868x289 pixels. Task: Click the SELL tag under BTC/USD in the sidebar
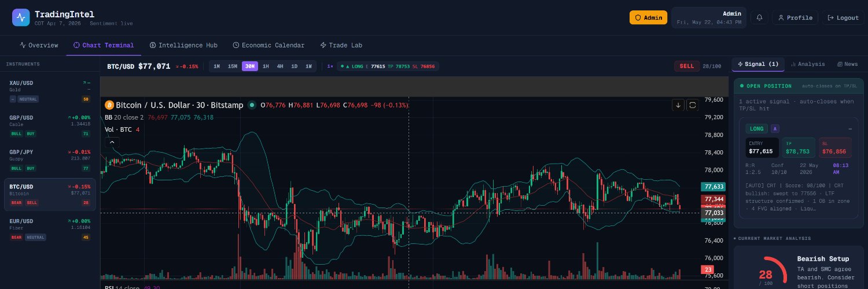32,203
